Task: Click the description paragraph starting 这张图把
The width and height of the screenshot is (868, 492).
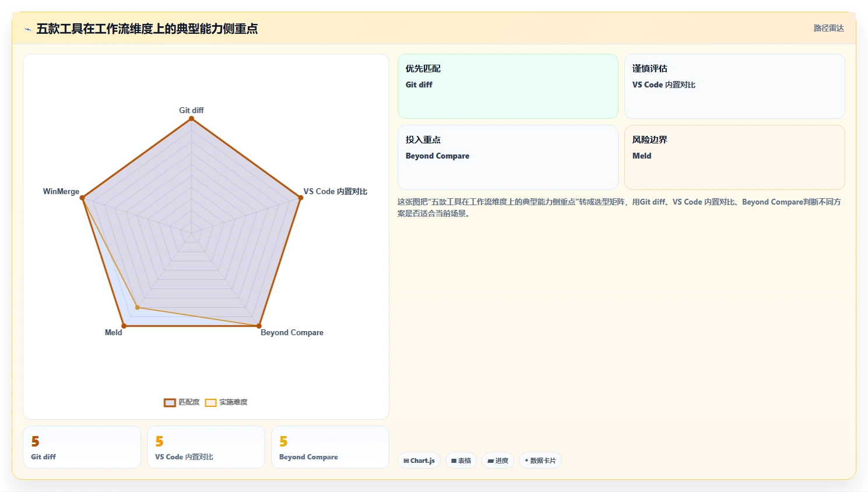Action: point(619,208)
